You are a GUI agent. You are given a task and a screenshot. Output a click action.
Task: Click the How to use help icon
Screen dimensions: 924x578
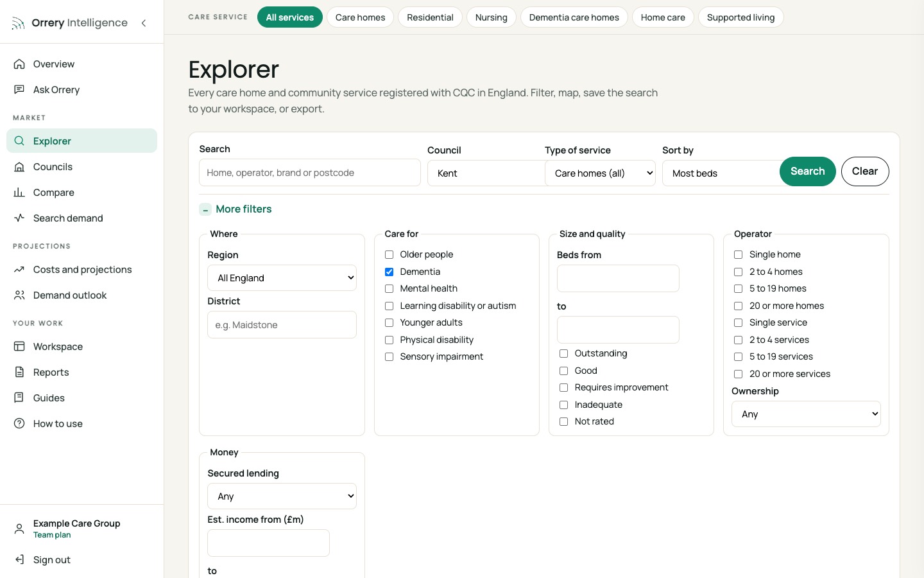click(x=19, y=424)
